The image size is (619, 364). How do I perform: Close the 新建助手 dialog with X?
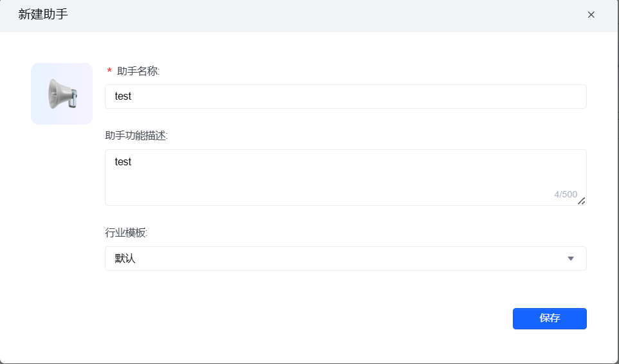tap(591, 15)
